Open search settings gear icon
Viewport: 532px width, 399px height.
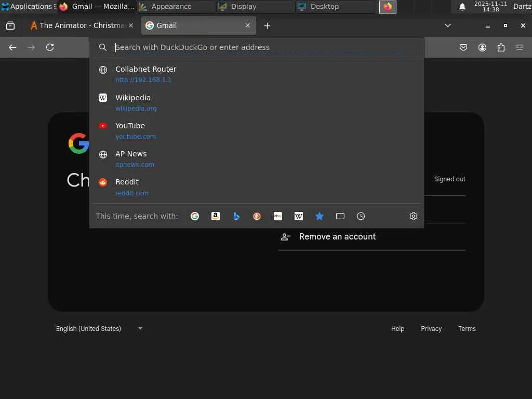click(x=413, y=216)
